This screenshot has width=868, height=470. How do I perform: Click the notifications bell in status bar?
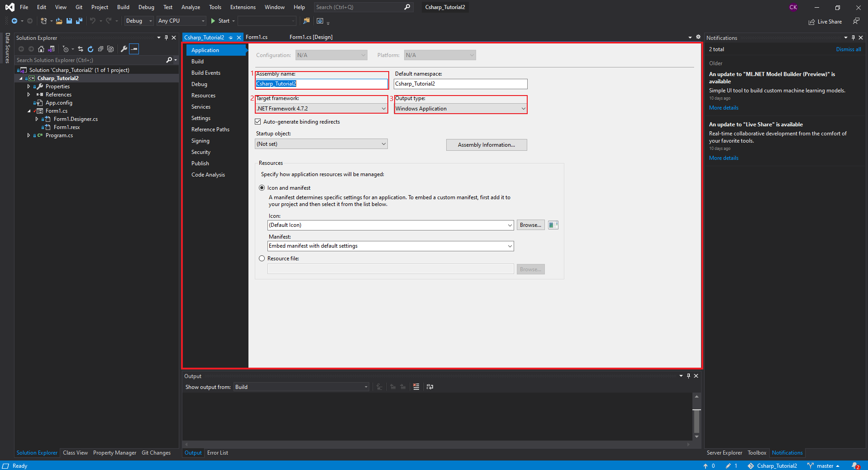click(x=855, y=465)
